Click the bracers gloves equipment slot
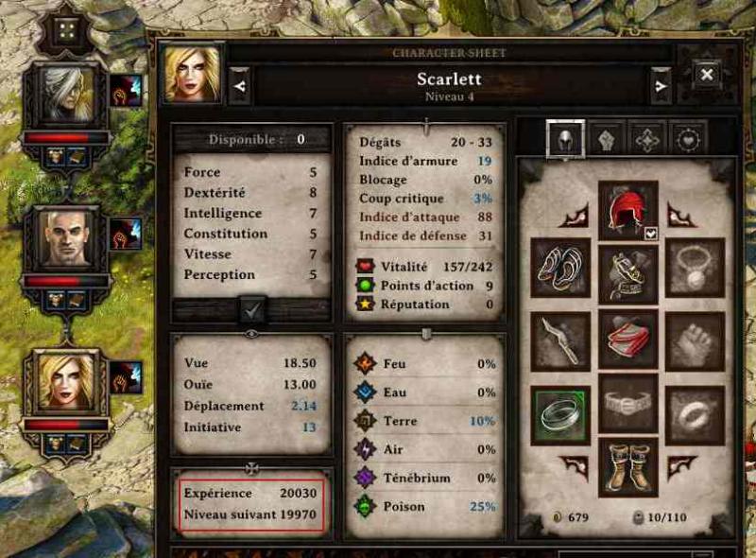756x558 pixels. [560, 268]
